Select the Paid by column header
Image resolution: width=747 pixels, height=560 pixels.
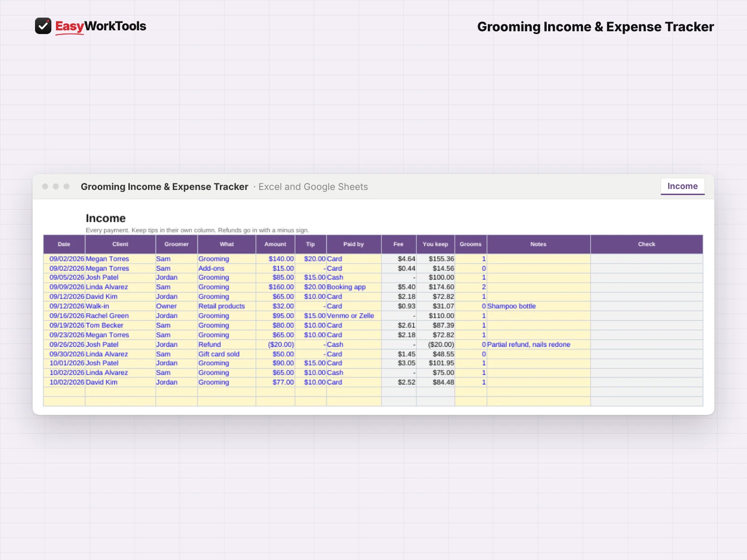pyautogui.click(x=353, y=244)
